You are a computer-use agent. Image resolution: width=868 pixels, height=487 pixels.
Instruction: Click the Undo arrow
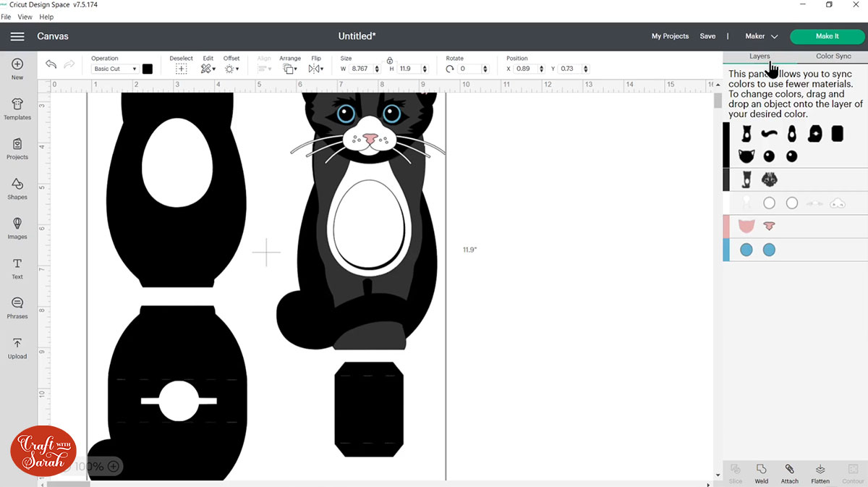coord(51,65)
